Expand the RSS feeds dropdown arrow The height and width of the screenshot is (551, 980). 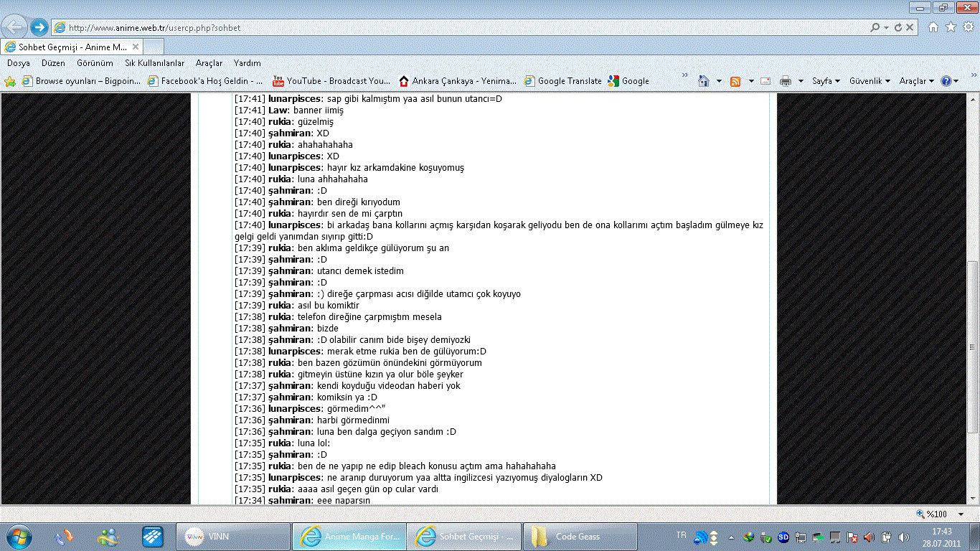751,81
